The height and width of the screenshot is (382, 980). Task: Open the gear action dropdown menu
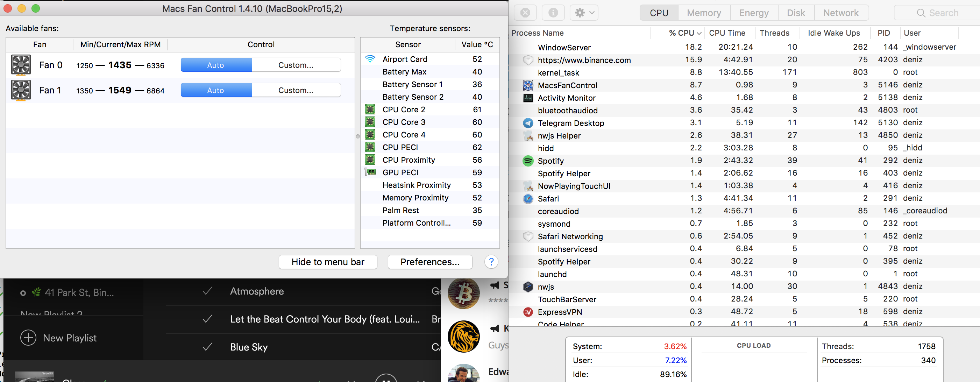(584, 13)
